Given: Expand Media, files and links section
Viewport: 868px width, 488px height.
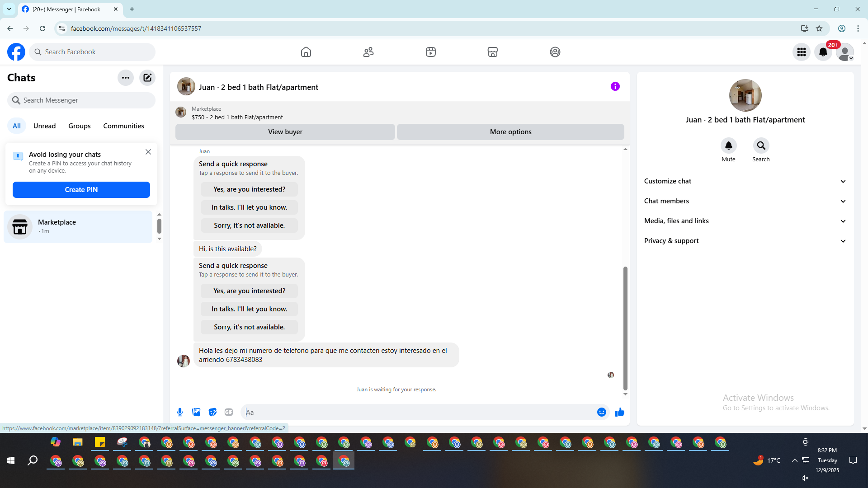Looking at the screenshot, I should pos(745,221).
